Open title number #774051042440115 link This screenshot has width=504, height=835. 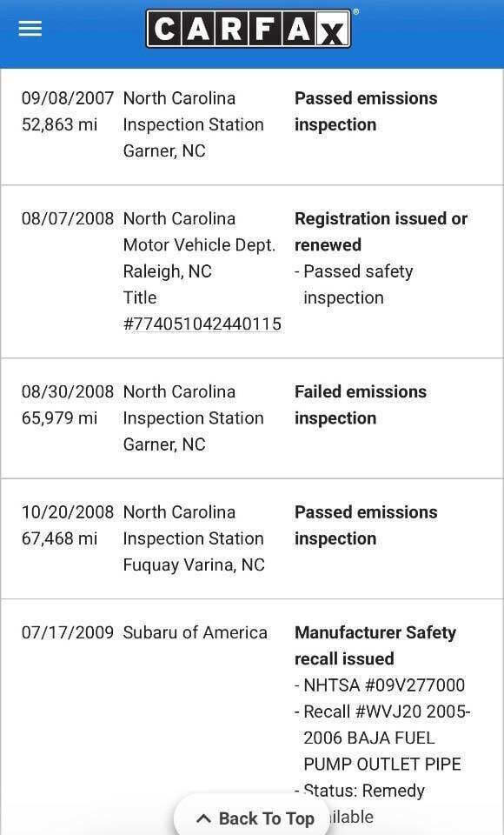click(202, 324)
